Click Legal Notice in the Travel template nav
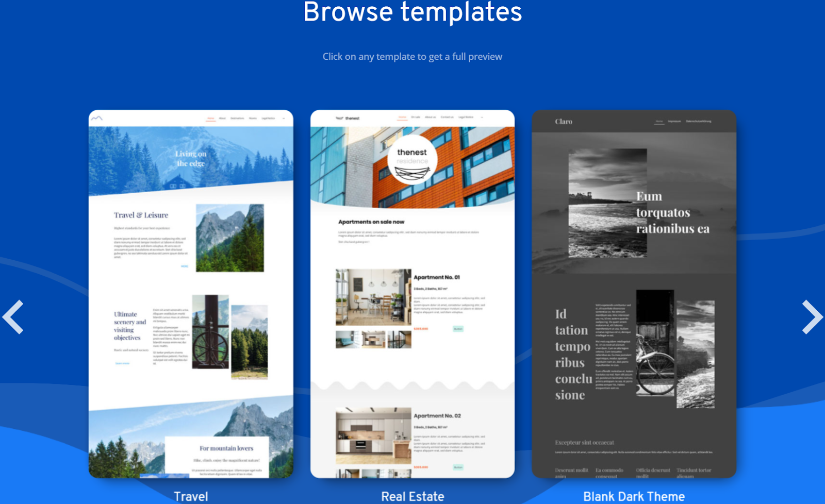Screen dimensions: 825x504 tap(269, 118)
